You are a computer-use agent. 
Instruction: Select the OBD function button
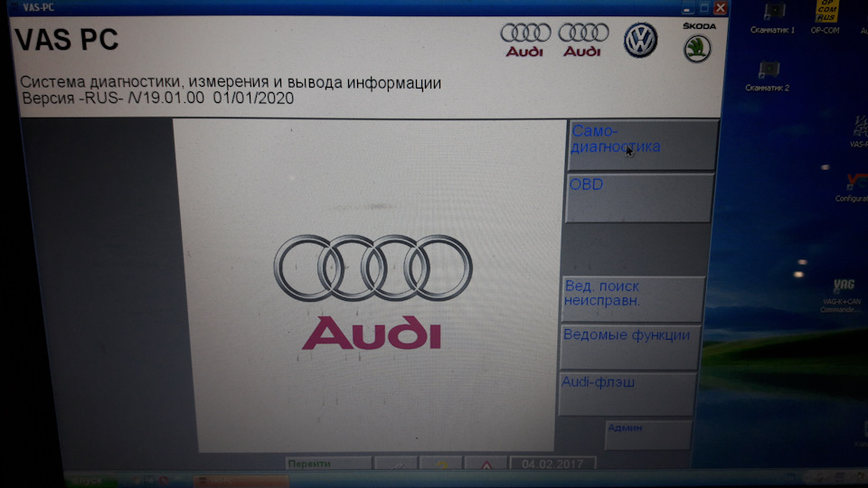tap(639, 198)
